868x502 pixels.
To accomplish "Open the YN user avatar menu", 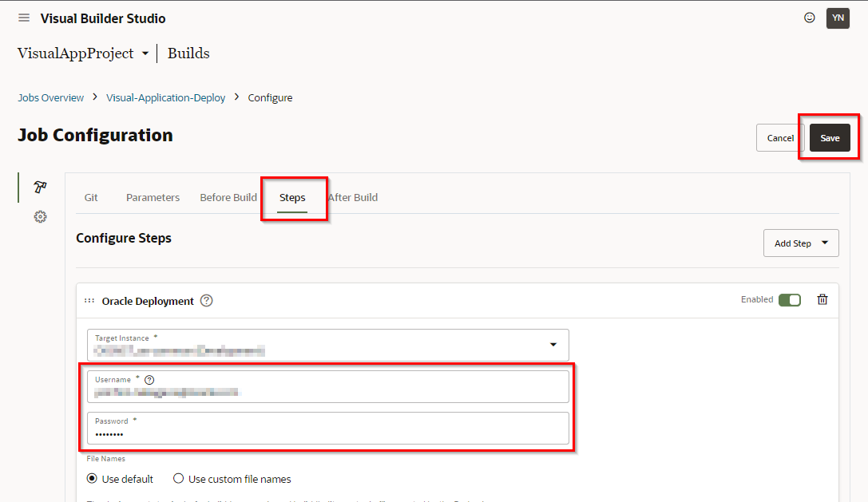I will [x=838, y=18].
